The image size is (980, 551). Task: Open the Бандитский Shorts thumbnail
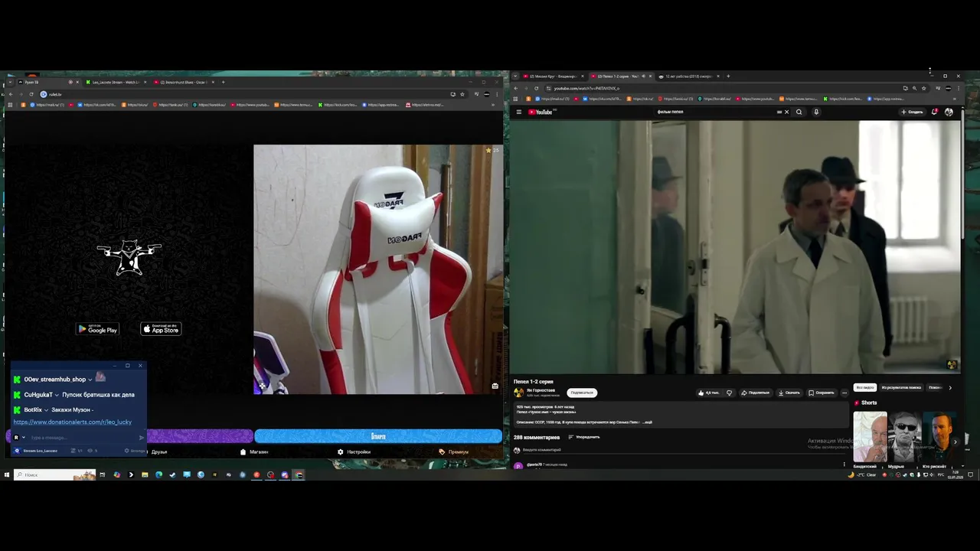pyautogui.click(x=870, y=435)
